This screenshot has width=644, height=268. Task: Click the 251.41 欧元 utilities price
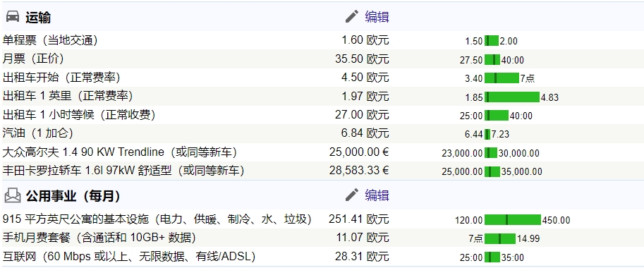tap(358, 219)
